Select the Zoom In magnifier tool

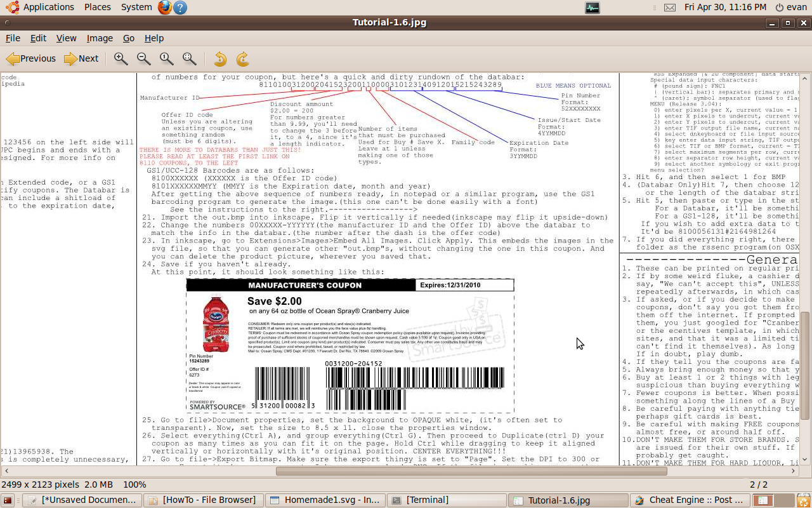120,58
